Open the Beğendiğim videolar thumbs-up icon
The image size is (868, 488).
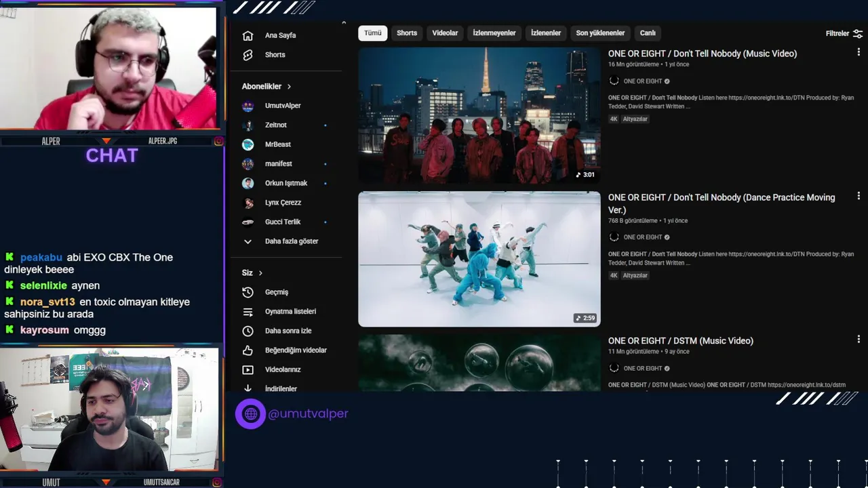(248, 350)
